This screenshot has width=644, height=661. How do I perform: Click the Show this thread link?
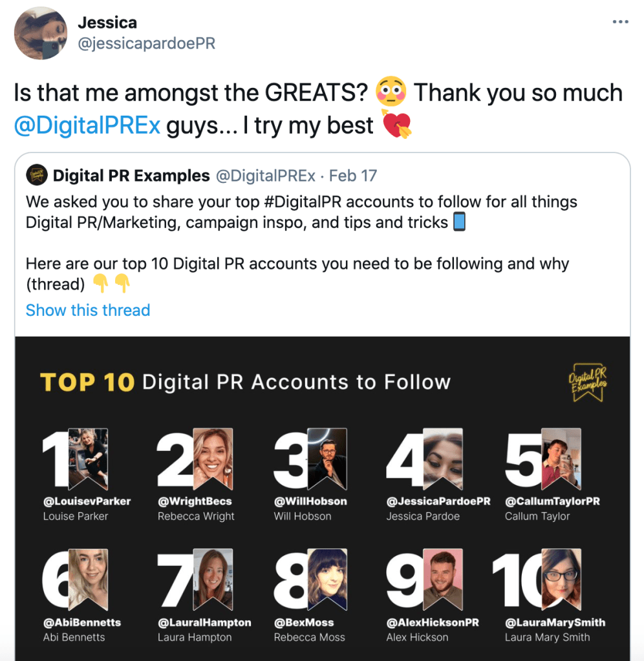tap(88, 310)
